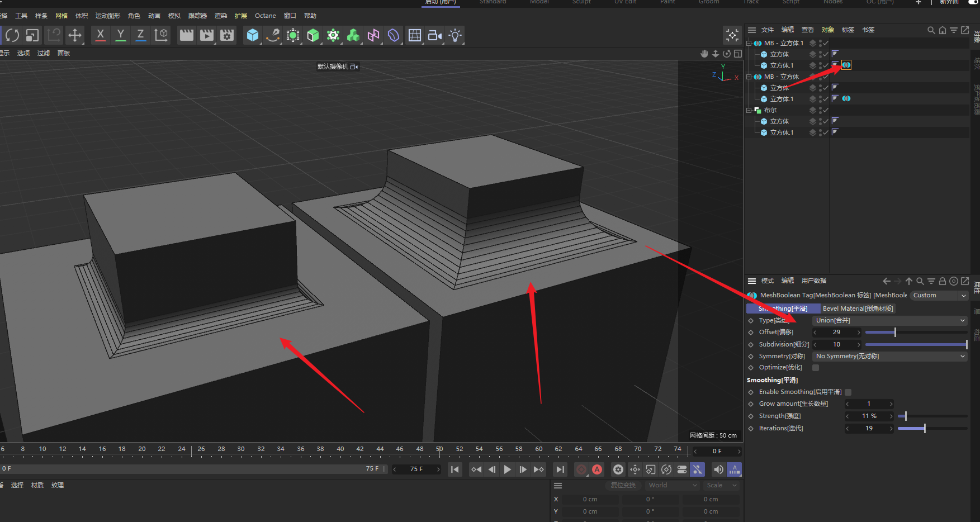Open Edit Render Settings clapperboard icon
The height and width of the screenshot is (522, 980).
(227, 35)
